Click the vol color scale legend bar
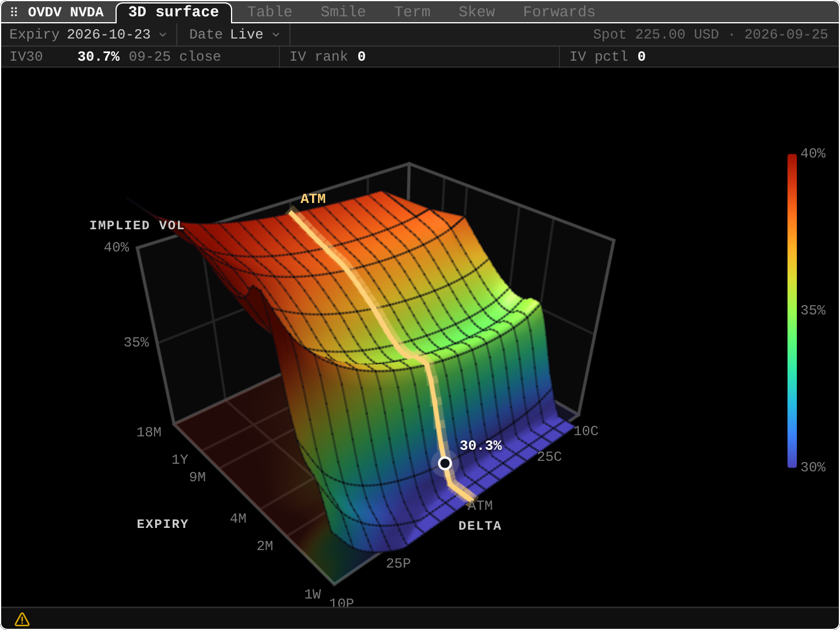 pyautogui.click(x=792, y=310)
